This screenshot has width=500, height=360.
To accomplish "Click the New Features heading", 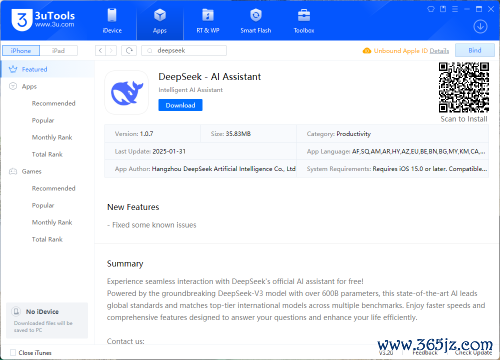I will [133, 207].
